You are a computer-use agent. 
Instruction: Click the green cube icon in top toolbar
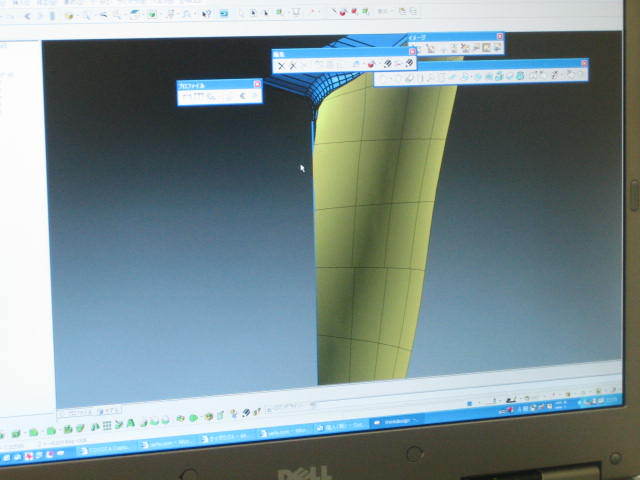[152, 15]
